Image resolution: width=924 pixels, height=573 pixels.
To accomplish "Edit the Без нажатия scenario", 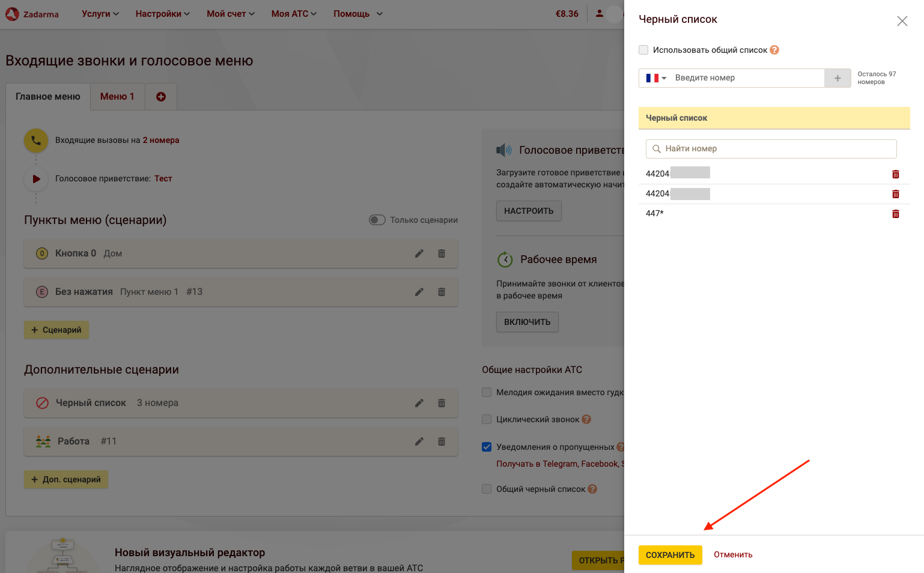I will [x=419, y=292].
